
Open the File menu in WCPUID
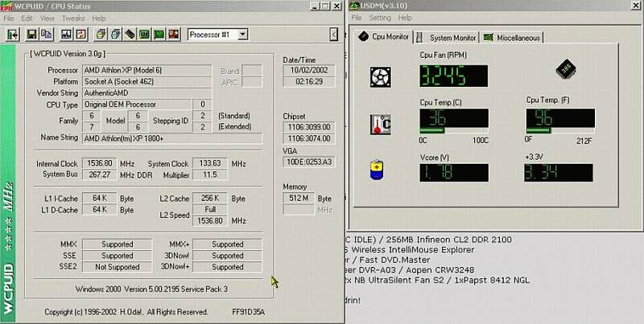pyautogui.click(x=9, y=18)
